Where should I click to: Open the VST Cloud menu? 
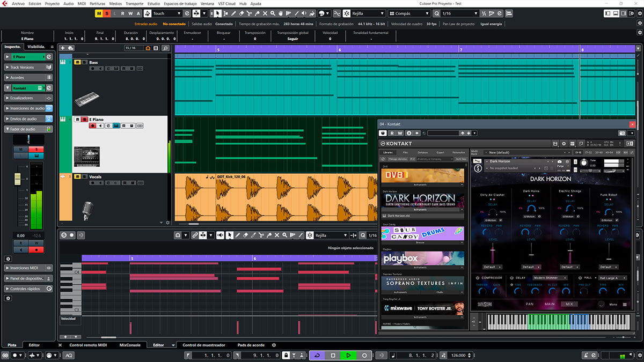(x=227, y=3)
